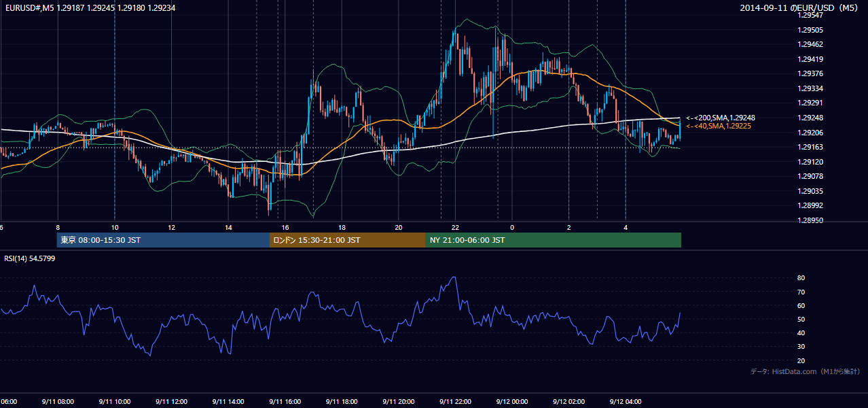Click the <-<200,SMA,1.29248 label
The width and height of the screenshot is (868, 408).
(x=720, y=118)
